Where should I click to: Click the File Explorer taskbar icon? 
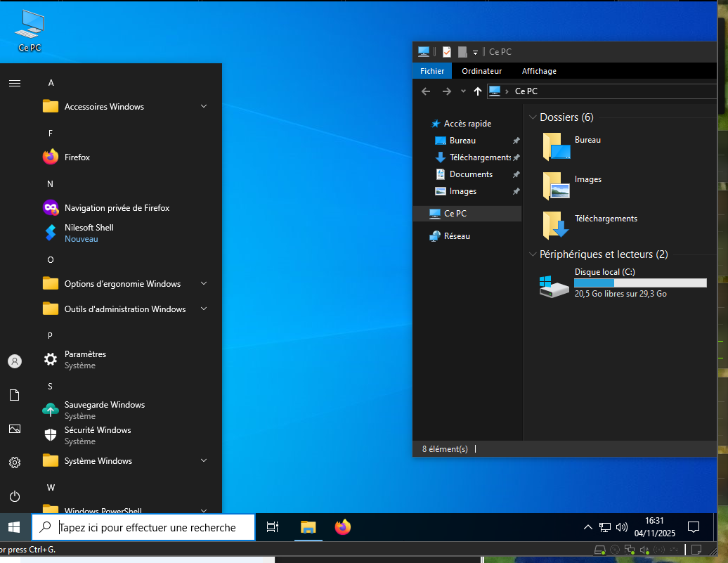308,527
